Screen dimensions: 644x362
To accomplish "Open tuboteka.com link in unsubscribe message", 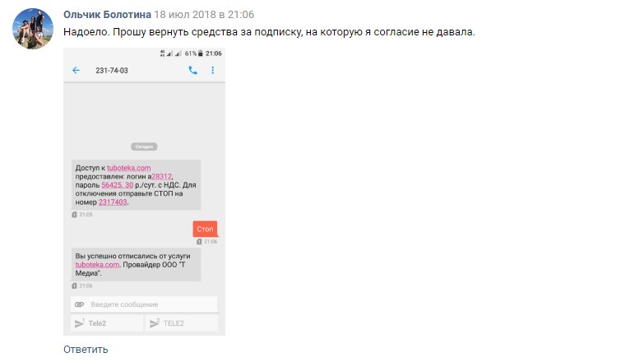I will click(97, 265).
